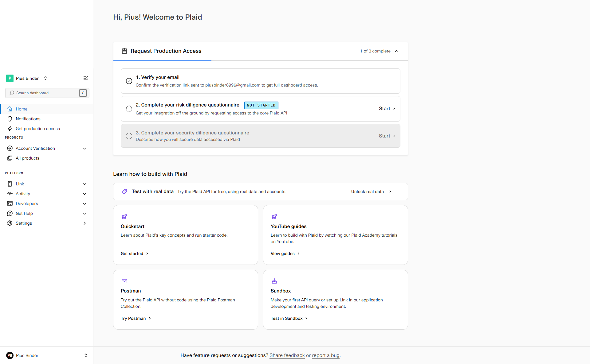Click the Get Help question mark icon
Screen dimensions: 590x364
10,213
